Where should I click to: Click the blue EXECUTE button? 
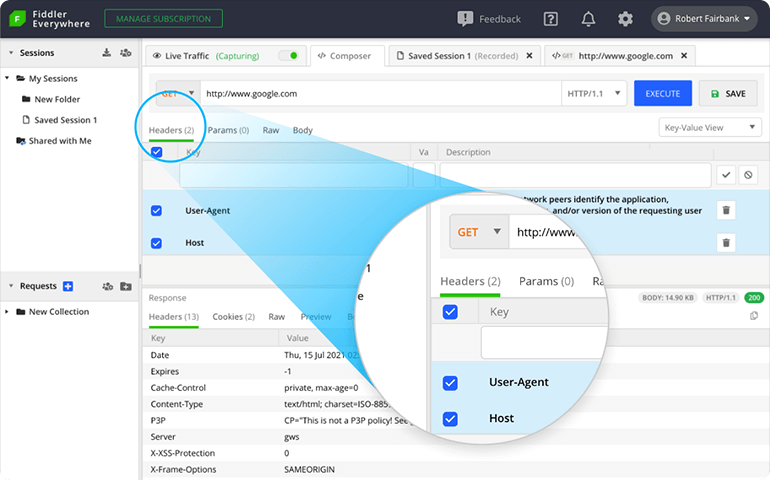[662, 94]
